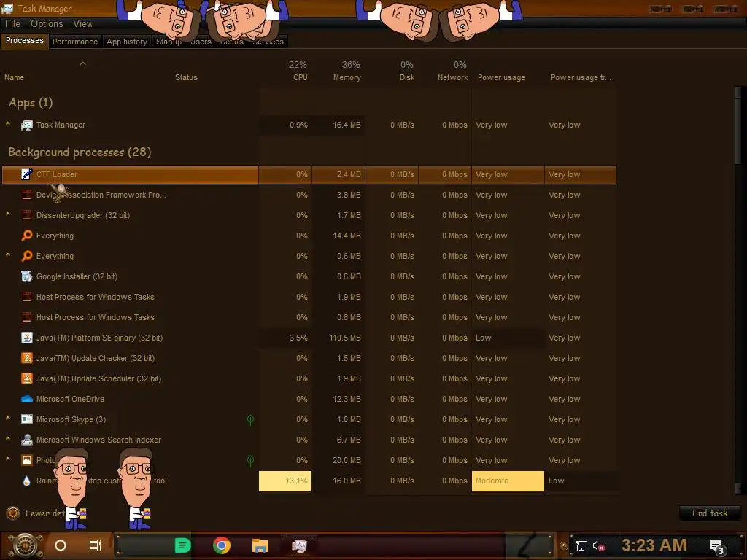Viewport: 747px width, 560px height.
Task: Expand the Photos process row
Action: [8, 459]
